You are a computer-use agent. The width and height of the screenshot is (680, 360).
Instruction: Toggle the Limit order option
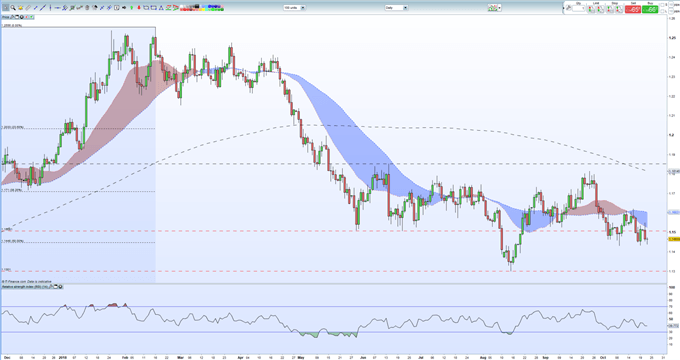[x=596, y=8]
